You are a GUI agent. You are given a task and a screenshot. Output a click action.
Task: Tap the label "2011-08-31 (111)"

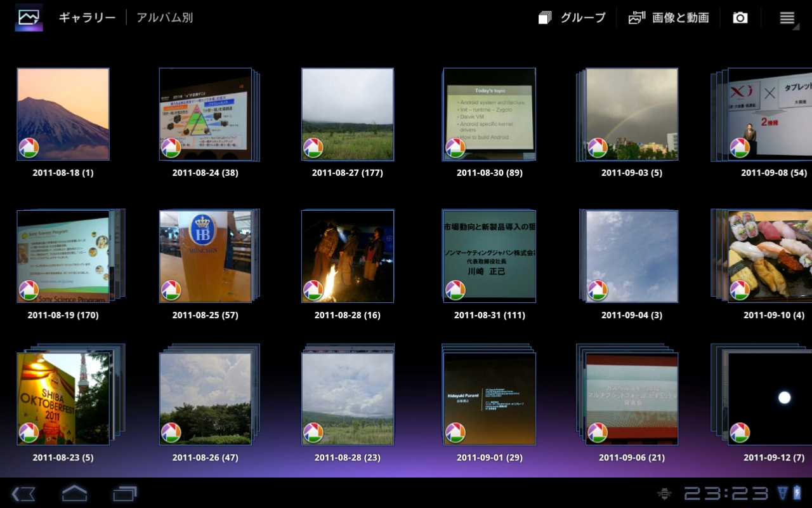[490, 315]
